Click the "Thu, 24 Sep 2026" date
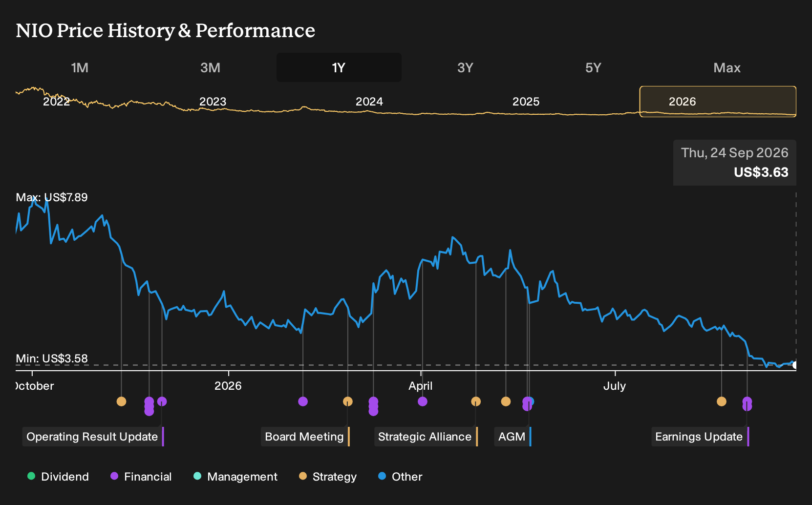This screenshot has height=505, width=812. point(735,153)
